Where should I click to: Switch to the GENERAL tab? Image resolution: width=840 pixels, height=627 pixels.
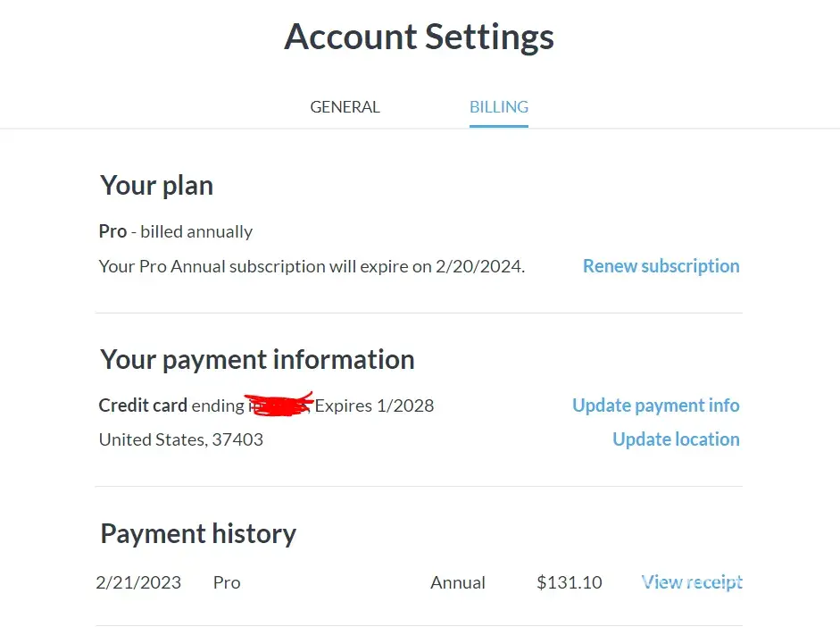345,107
